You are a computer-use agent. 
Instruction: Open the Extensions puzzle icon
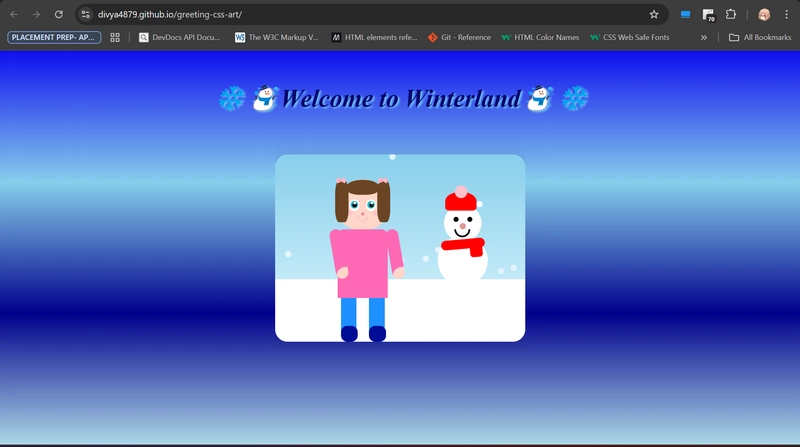pyautogui.click(x=731, y=15)
